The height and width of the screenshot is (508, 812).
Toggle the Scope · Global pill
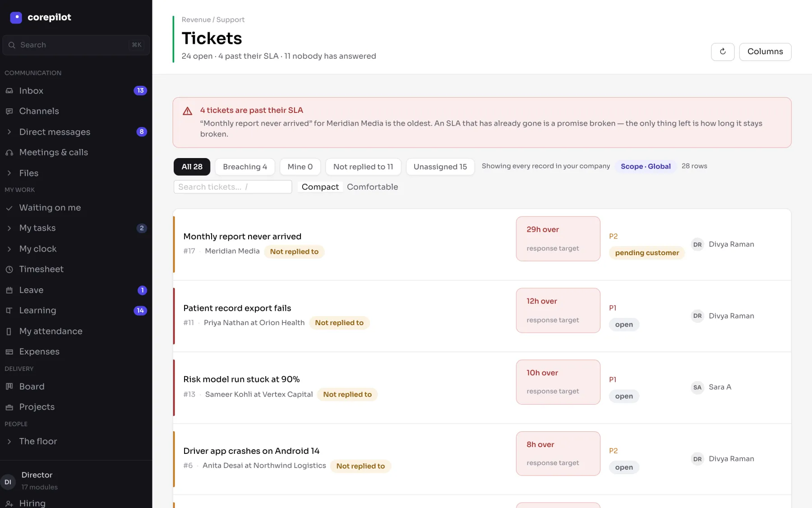[x=646, y=166]
